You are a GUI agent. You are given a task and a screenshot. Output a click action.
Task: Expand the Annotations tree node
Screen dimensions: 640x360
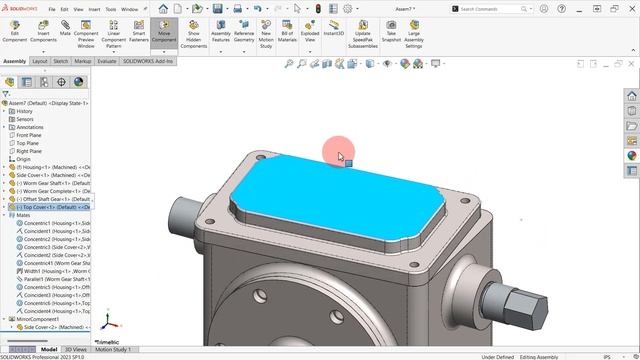4,127
